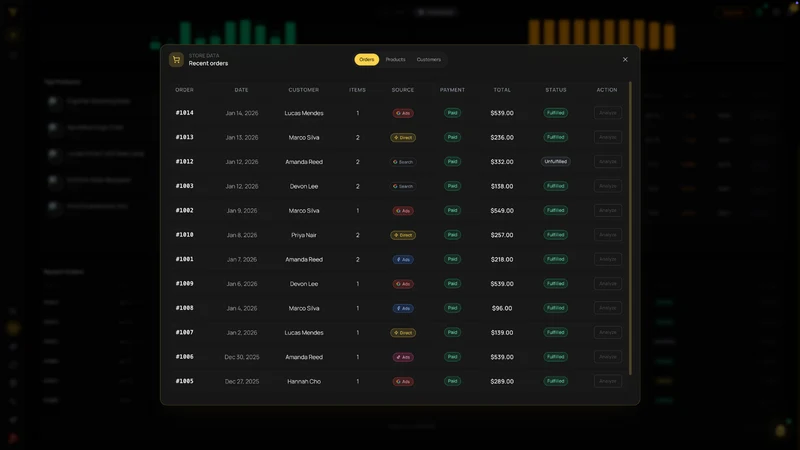Click the CUSTOMER column header
This screenshot has height=450, width=800.
tap(304, 90)
